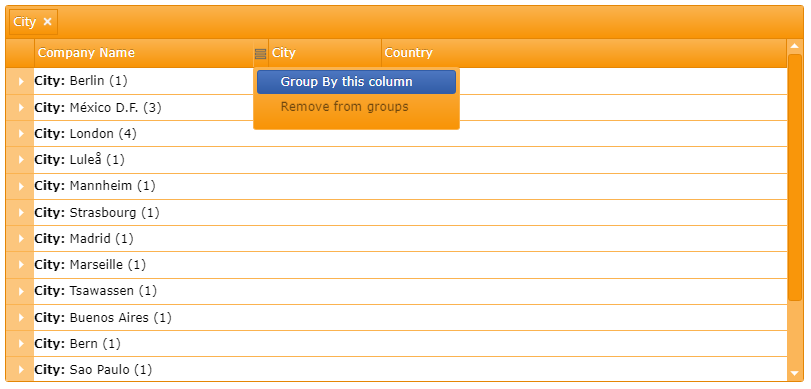The image size is (811, 389).
Task: Expand the London city group
Action: pyautogui.click(x=21, y=133)
